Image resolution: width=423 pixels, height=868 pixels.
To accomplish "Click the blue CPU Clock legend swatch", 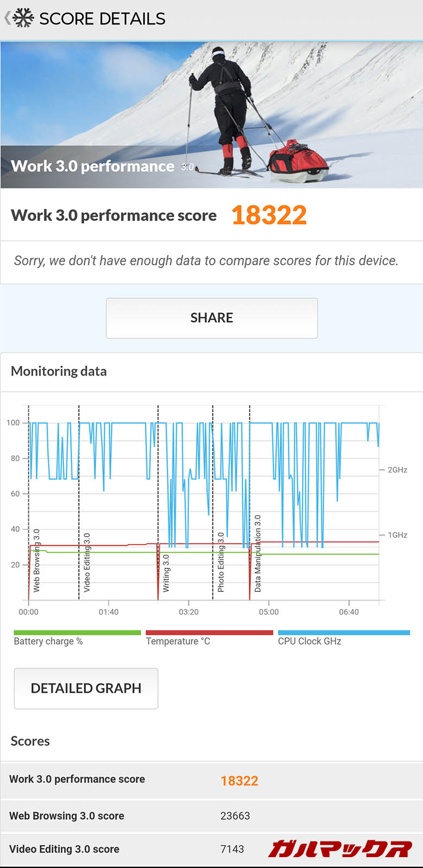I will [x=343, y=633].
